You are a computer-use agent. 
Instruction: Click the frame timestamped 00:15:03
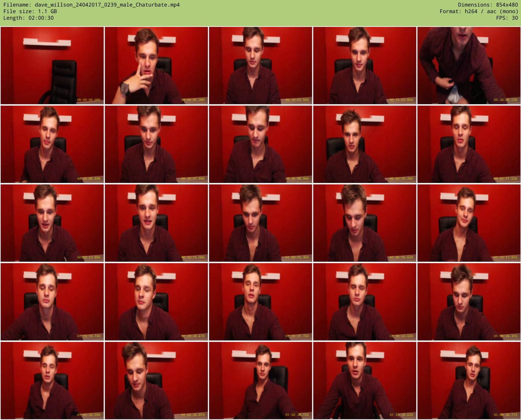tap(365, 66)
